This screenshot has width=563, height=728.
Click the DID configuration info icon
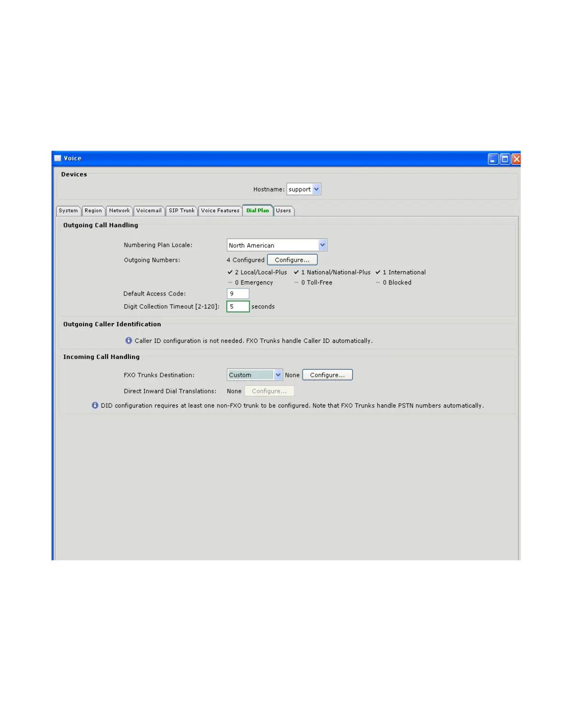(95, 405)
